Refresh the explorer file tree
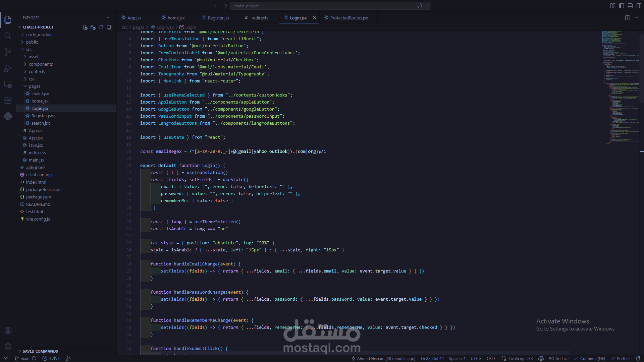The image size is (644, 362). [101, 27]
